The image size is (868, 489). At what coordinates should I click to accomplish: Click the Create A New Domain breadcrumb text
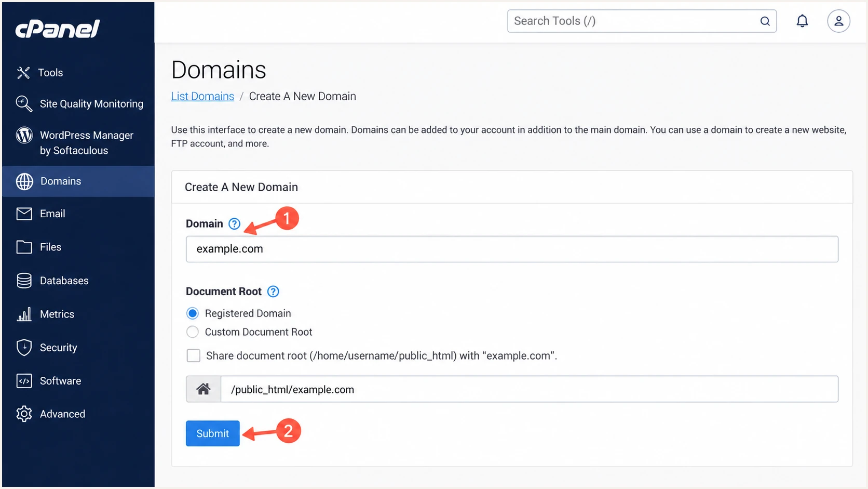303,97
